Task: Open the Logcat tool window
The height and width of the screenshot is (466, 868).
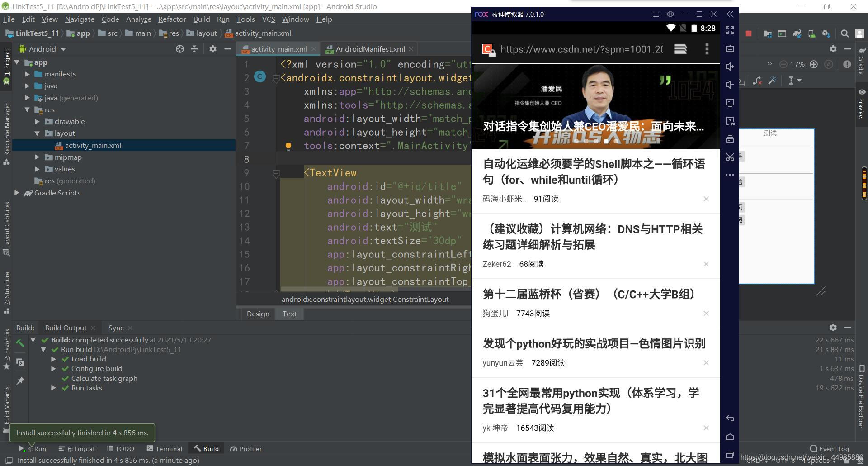Action: pos(77,448)
